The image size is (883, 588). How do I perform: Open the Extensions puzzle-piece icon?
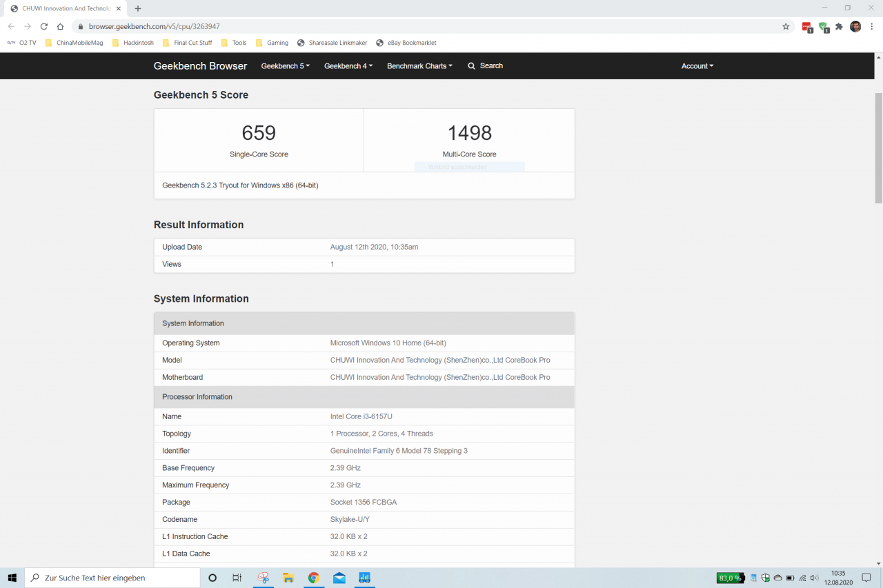coord(839,26)
